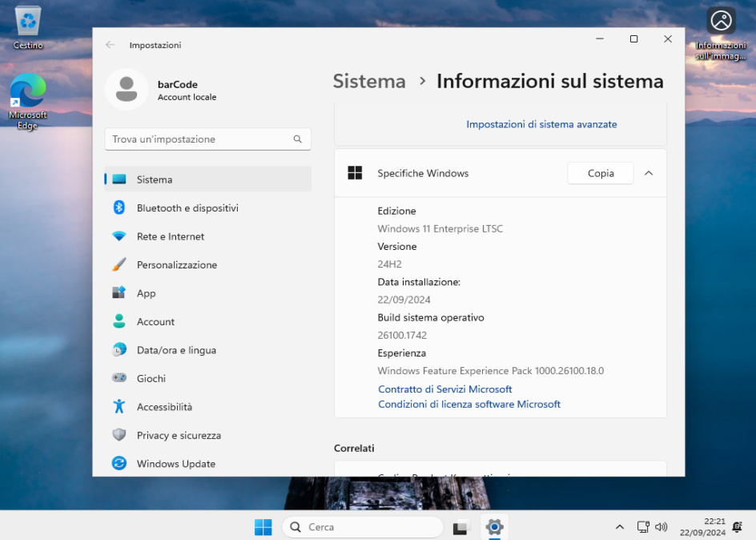Click the Wi-Fi icon for Rete e Internet
The width and height of the screenshot is (756, 540).
pos(119,236)
